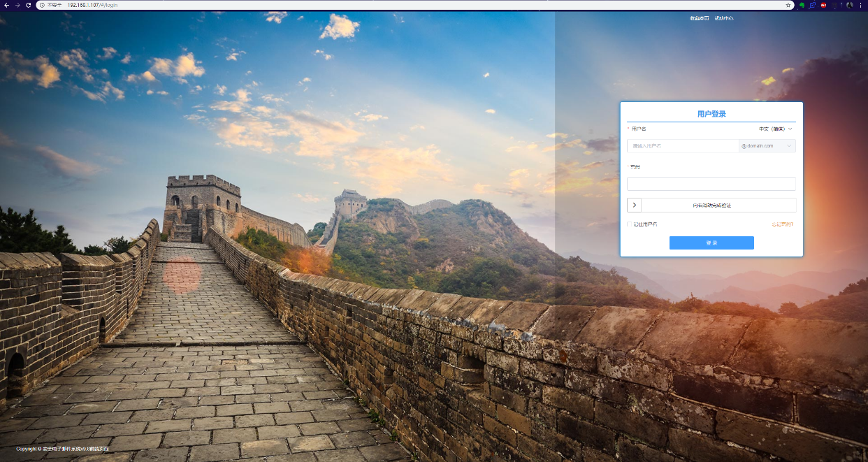Click the red extension icon in toolbar

[824, 5]
